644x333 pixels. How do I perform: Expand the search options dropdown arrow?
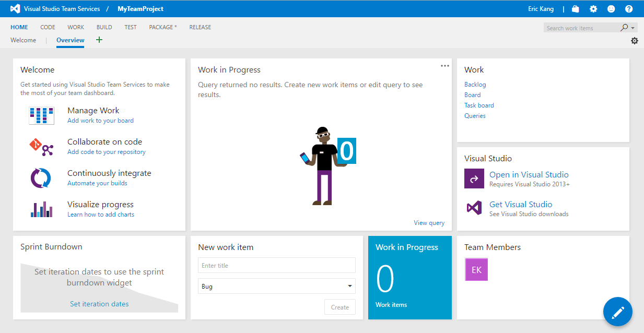[x=633, y=28]
